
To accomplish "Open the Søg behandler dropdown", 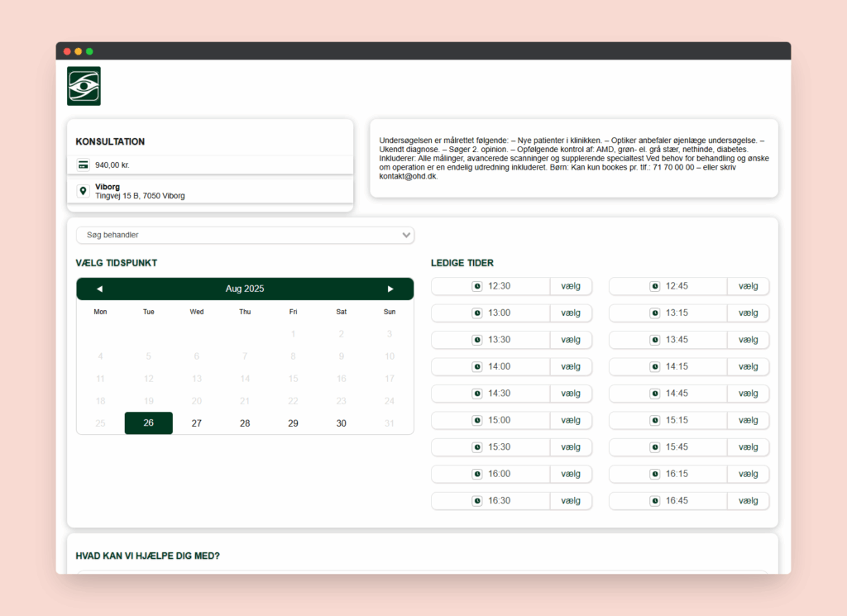I will pos(245,235).
